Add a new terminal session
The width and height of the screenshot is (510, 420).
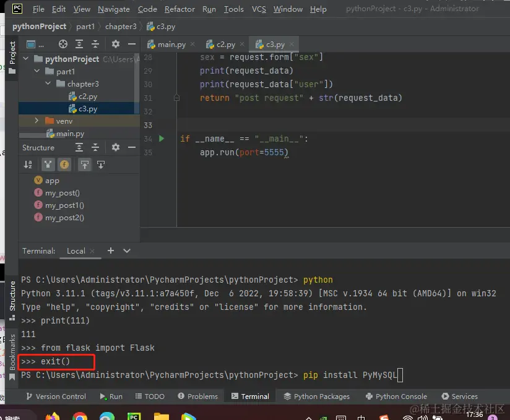tap(111, 251)
